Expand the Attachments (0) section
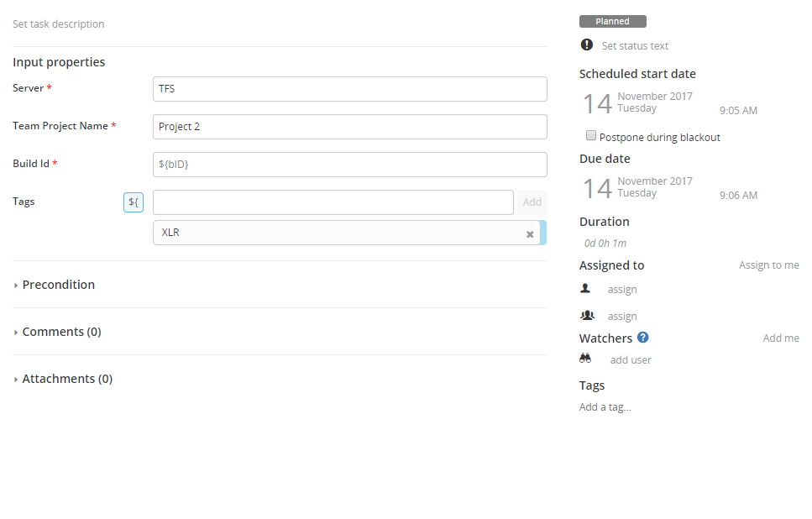 point(66,379)
